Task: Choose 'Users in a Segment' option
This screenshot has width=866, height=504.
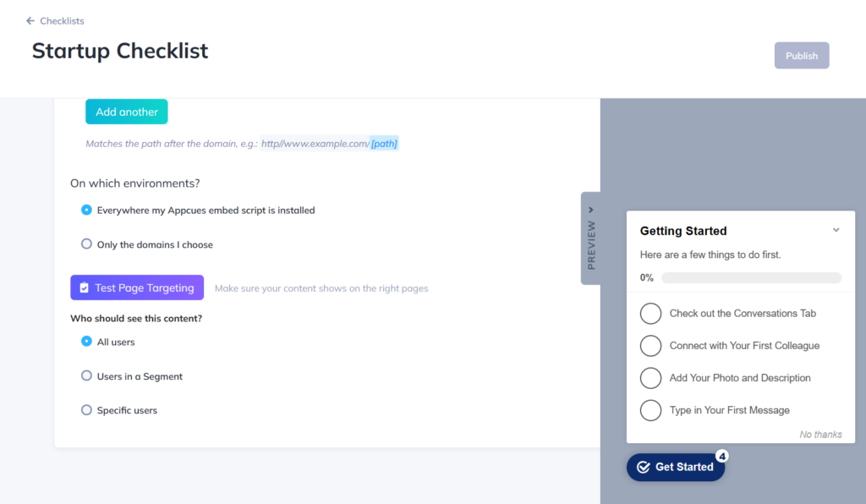Action: click(x=86, y=375)
